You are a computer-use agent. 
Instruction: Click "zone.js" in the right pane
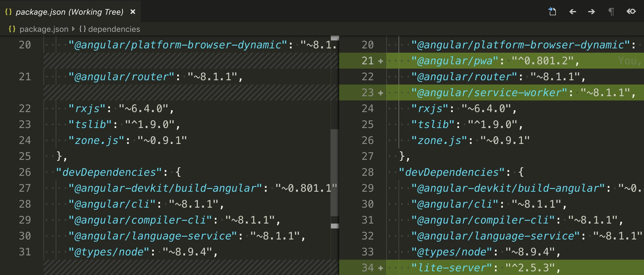pos(440,140)
